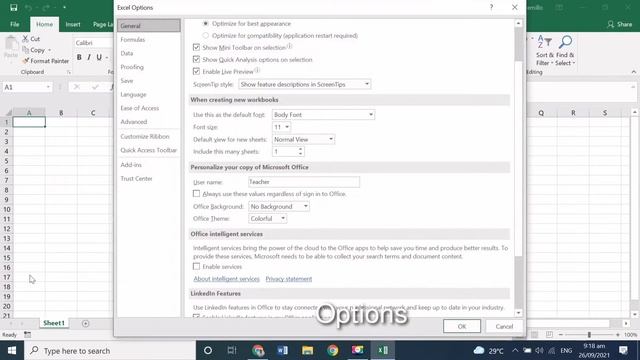Screen dimensions: 640x360
Task: Select the Sheet1 tab
Action: point(54,323)
